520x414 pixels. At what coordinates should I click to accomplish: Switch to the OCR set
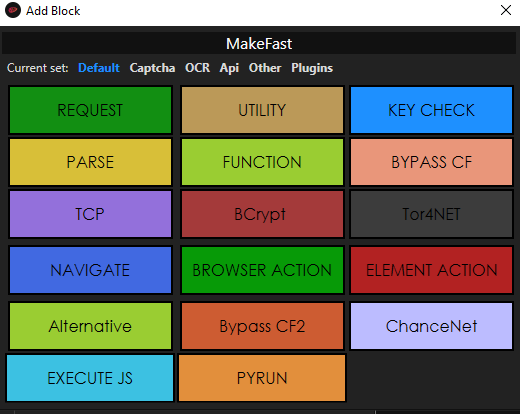[197, 68]
